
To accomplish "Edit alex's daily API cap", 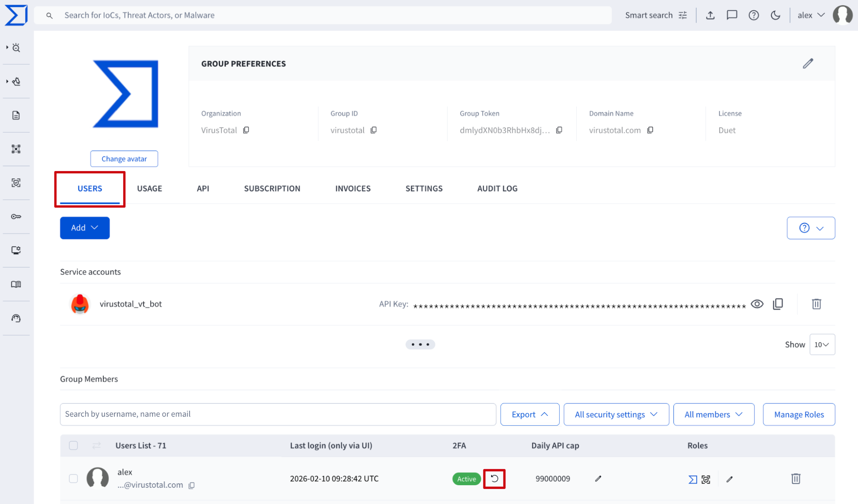I will 598,479.
